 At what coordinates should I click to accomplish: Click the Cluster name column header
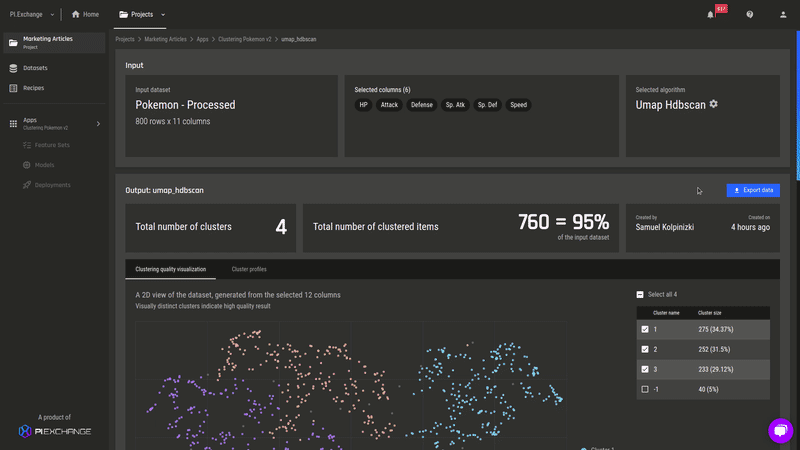[x=666, y=313]
